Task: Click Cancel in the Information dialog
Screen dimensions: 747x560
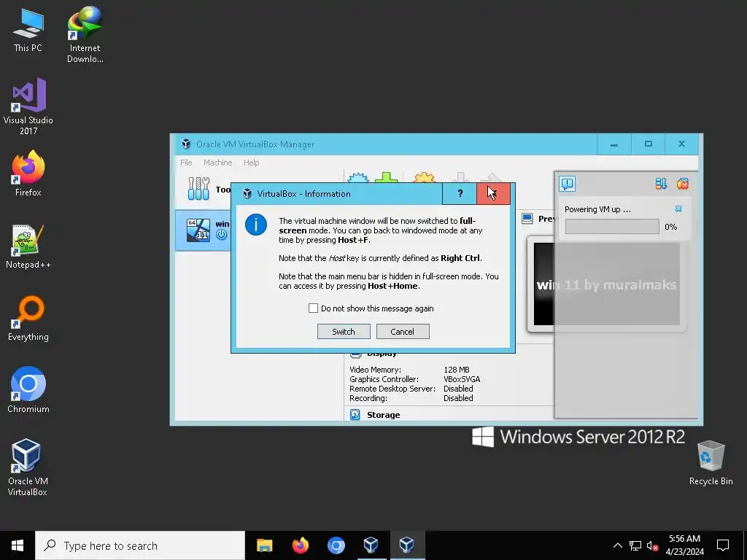Action: (403, 332)
